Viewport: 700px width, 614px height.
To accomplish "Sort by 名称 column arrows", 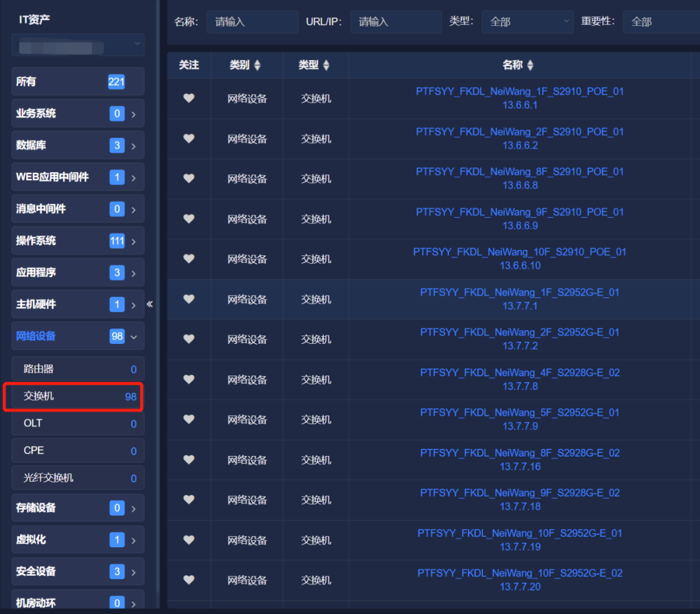I will 530,65.
